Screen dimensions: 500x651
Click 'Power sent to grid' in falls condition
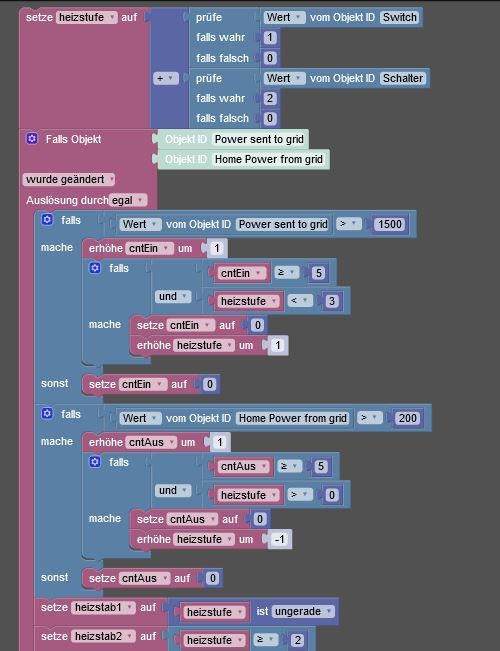(283, 224)
